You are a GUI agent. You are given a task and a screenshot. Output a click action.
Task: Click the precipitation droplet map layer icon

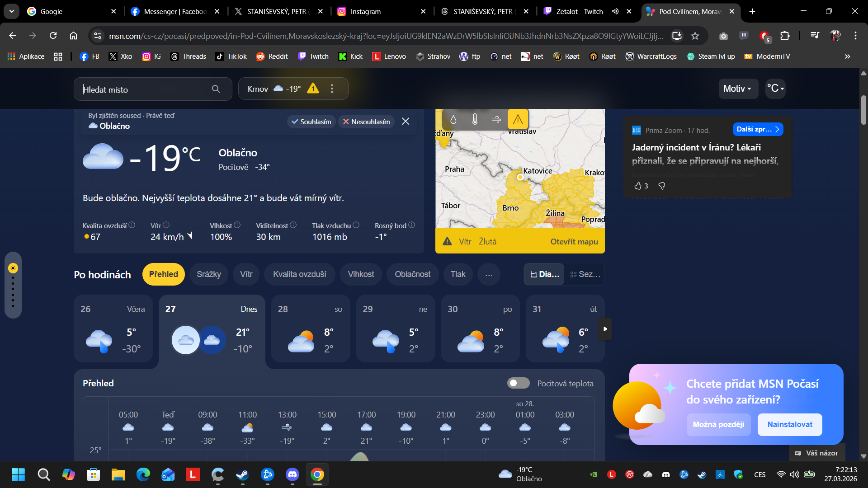pos(453,119)
